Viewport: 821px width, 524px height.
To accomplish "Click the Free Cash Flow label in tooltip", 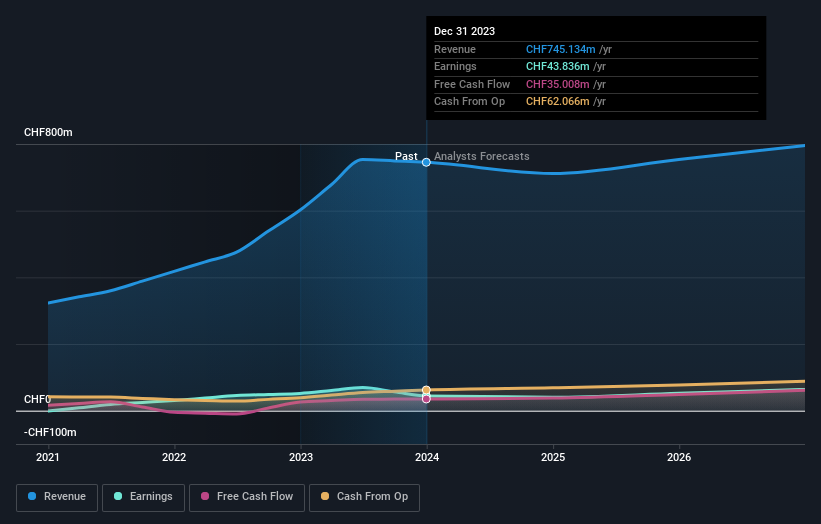I will (x=472, y=84).
